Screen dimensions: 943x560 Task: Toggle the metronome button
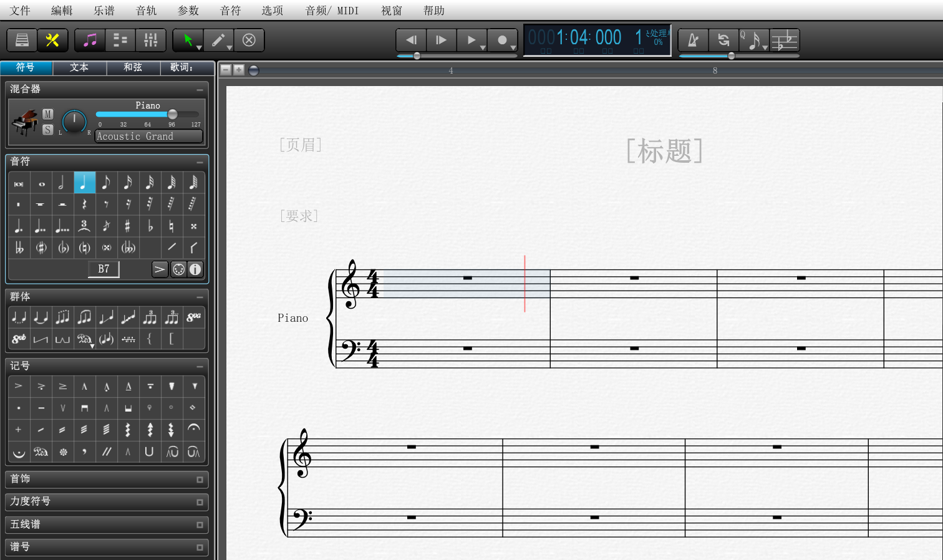(693, 41)
